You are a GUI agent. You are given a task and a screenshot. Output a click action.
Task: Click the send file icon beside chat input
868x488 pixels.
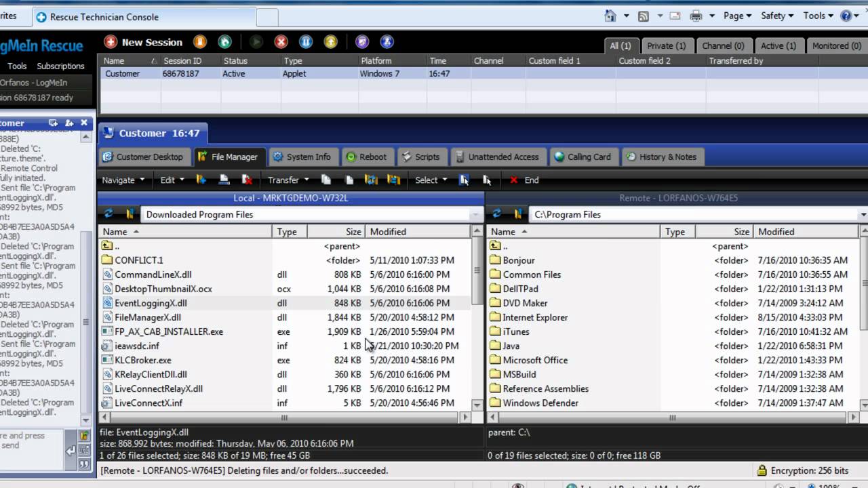pos(84,436)
